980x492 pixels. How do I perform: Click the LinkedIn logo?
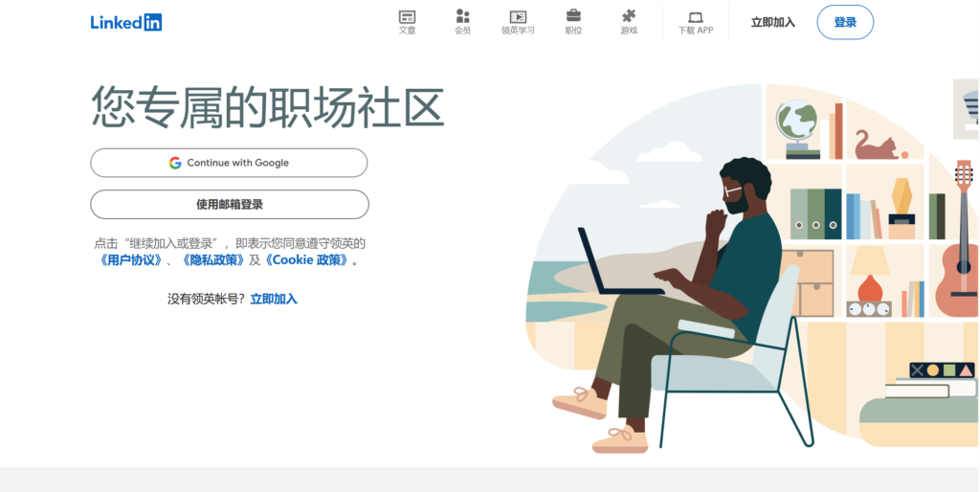pos(126,22)
